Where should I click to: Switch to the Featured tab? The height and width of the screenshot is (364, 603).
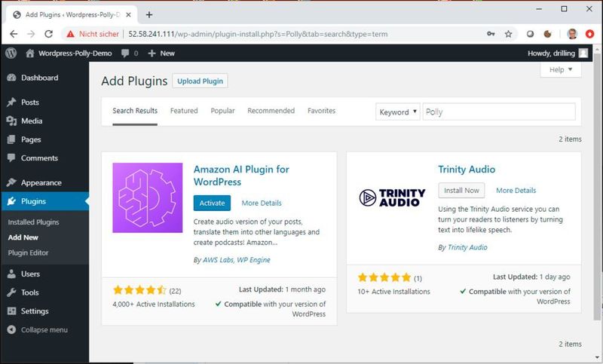(x=184, y=111)
